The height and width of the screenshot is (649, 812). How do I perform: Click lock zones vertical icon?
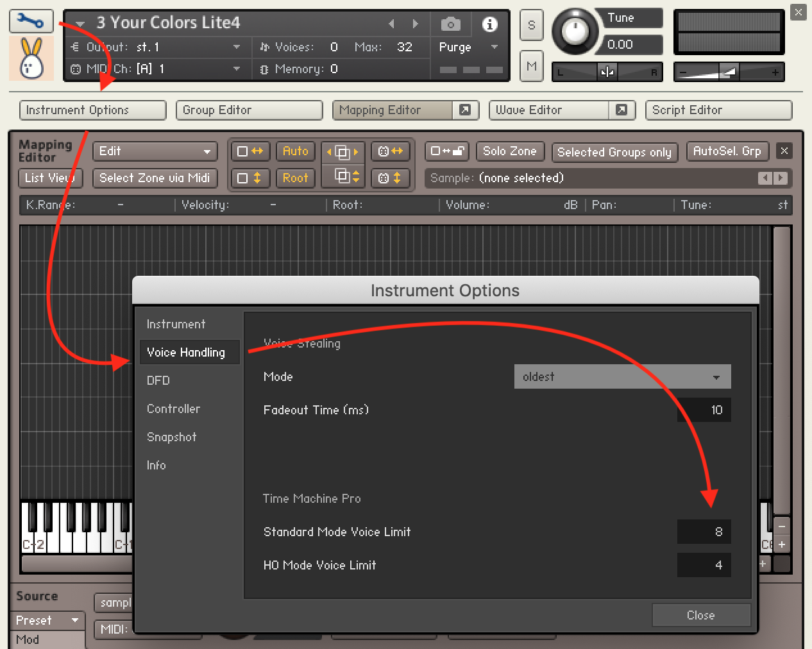(x=250, y=178)
